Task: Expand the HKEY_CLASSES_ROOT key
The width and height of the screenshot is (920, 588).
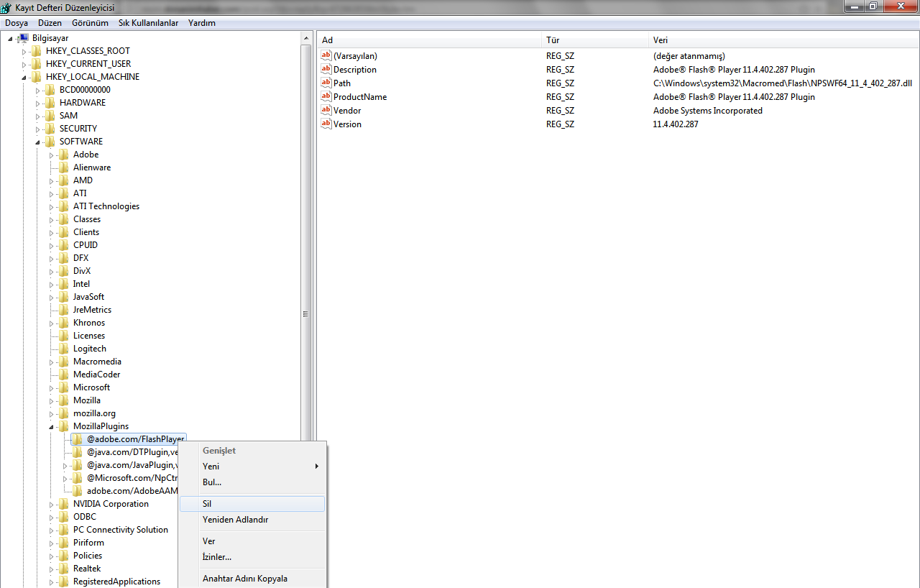Action: coord(24,51)
